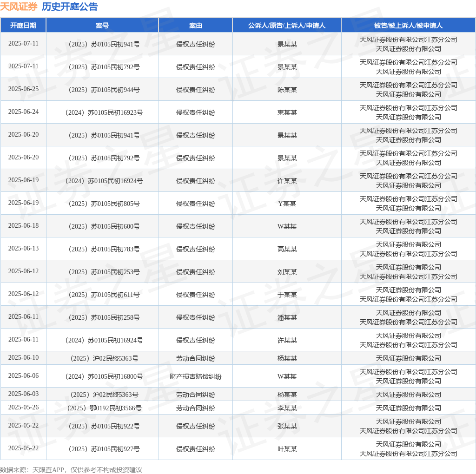Click case number (2025)苏0105民初944号
The height and width of the screenshot is (474, 476).
pyautogui.click(x=102, y=90)
